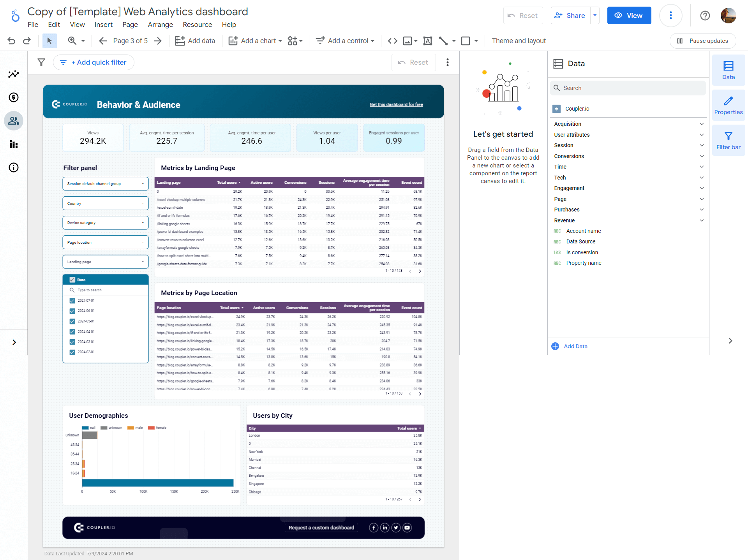Go to the bar chart page icon

(x=14, y=144)
